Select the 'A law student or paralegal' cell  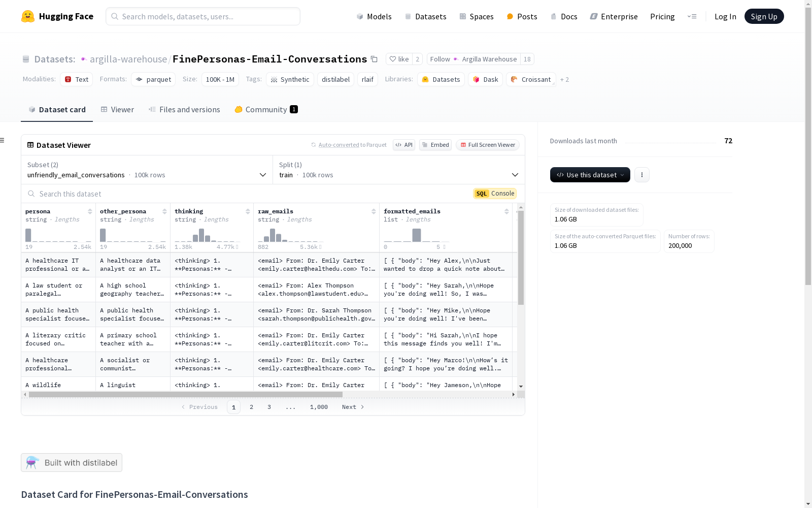pos(58,290)
